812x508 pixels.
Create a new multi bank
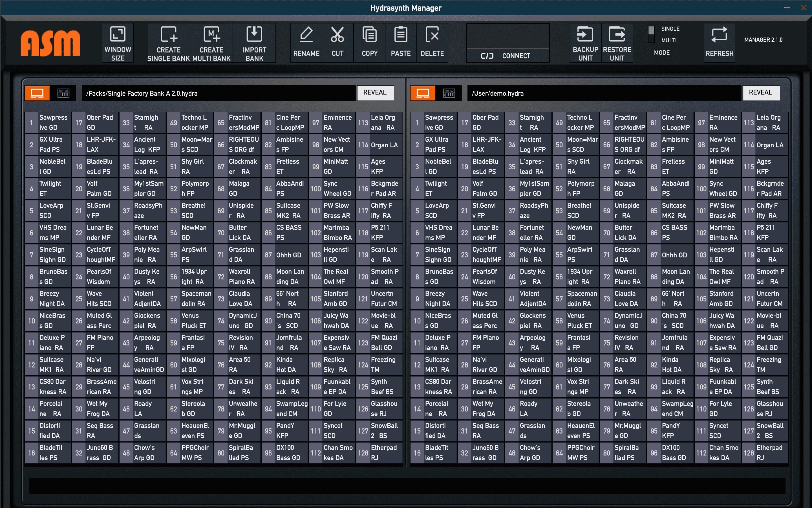tap(211, 43)
